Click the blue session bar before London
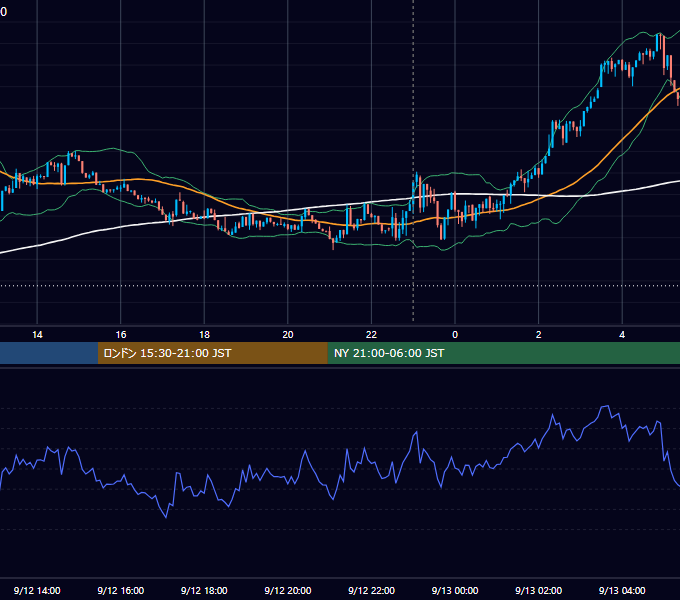This screenshot has height=600, width=680. pos(49,353)
